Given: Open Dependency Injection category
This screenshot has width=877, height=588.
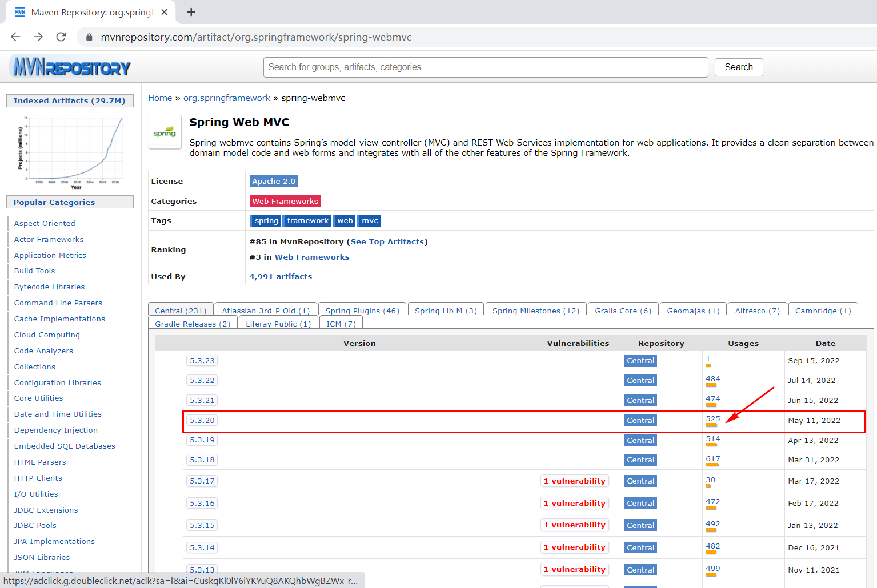Looking at the screenshot, I should [x=56, y=430].
